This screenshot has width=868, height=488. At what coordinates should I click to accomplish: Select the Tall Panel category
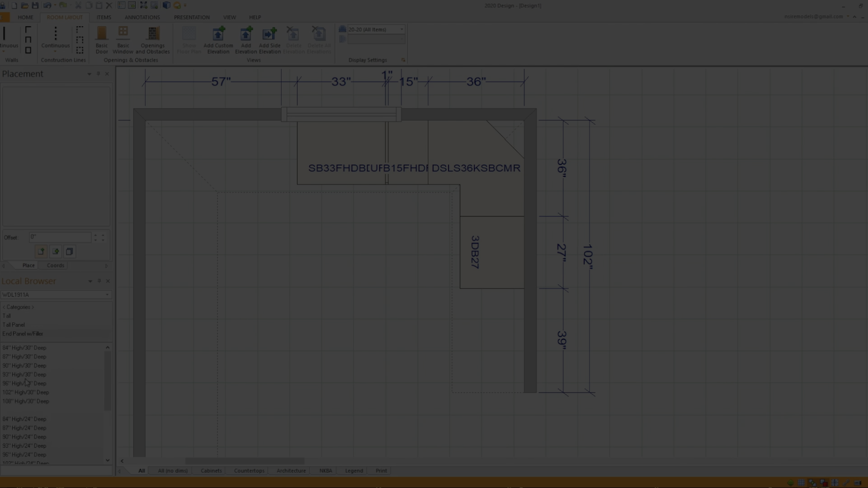click(14, 324)
